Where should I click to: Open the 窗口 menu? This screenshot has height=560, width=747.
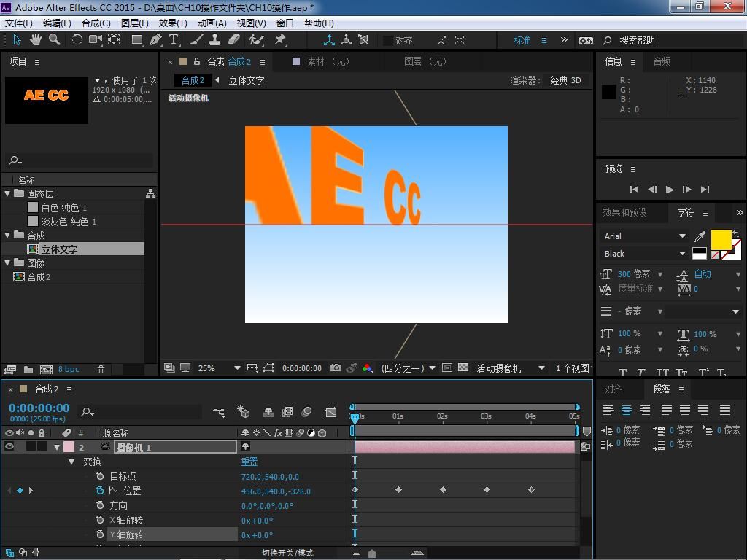285,23
